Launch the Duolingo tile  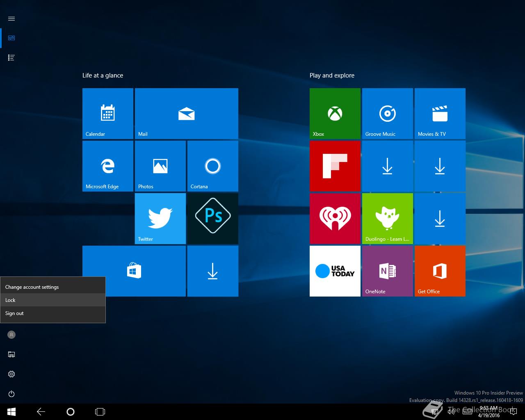coord(388,219)
